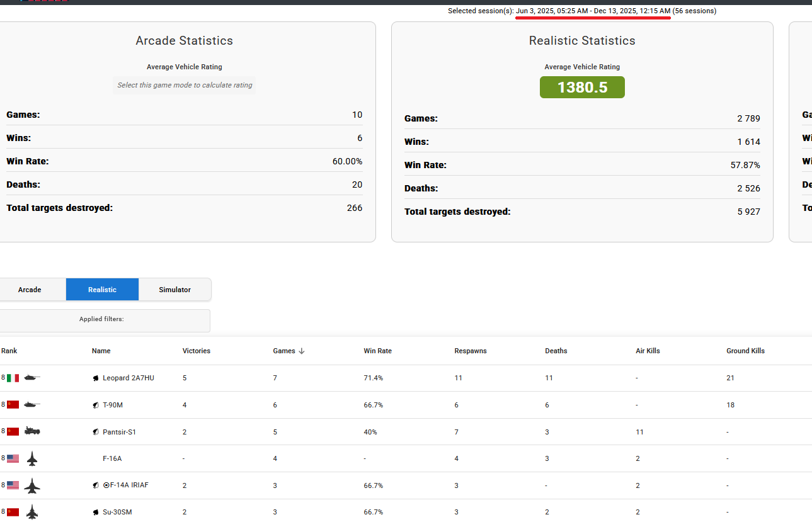Click the jet icon in the F-16A row

pos(32,458)
